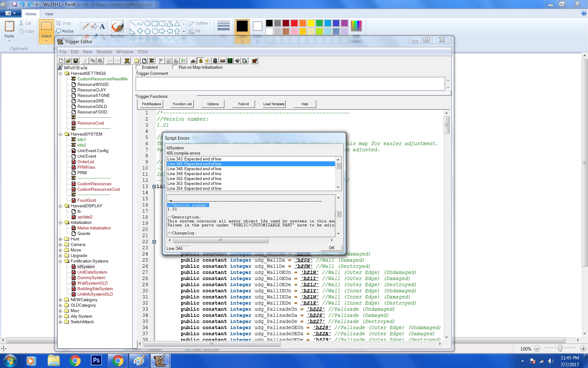Click the Test Map checkmark icon
Viewport: 588px width, 368px height.
(254, 61)
